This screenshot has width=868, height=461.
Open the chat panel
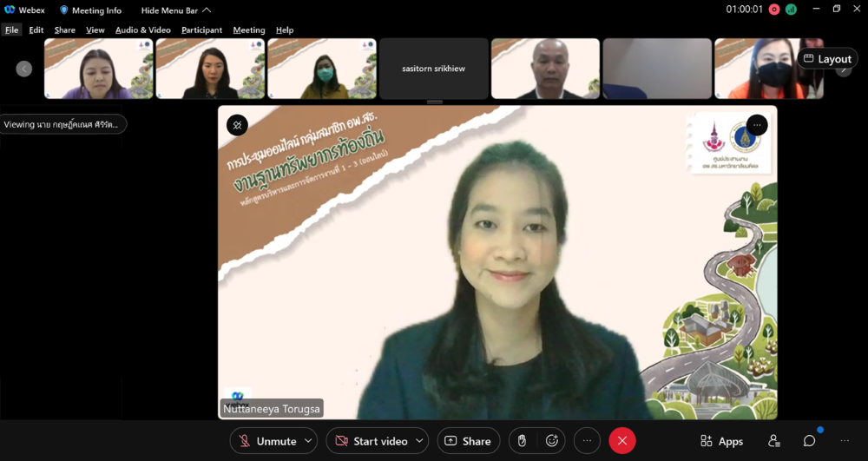point(809,441)
